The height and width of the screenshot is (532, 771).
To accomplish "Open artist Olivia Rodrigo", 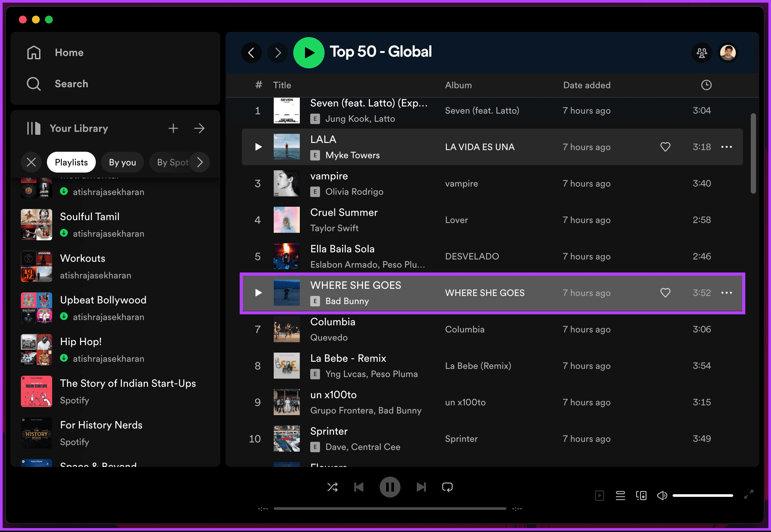I will point(354,192).
